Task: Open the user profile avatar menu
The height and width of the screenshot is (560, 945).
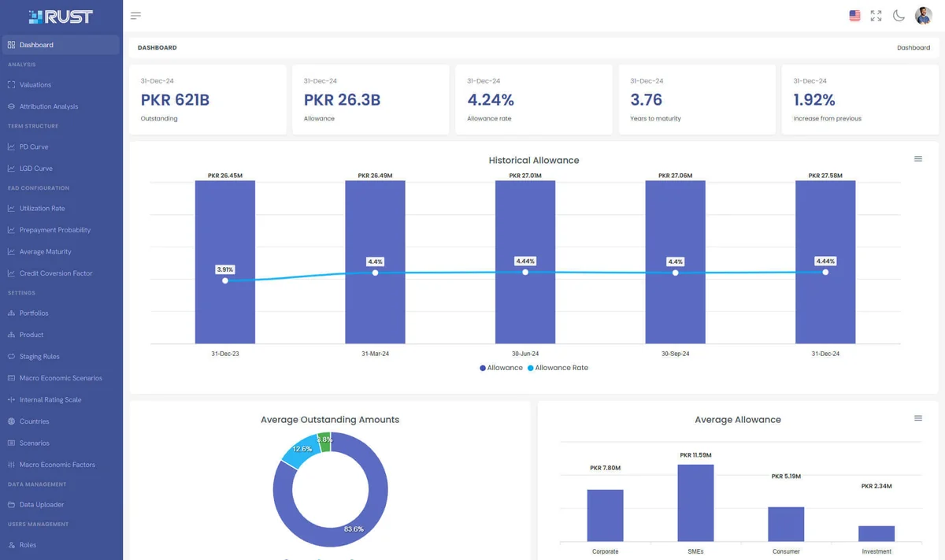Action: tap(923, 16)
